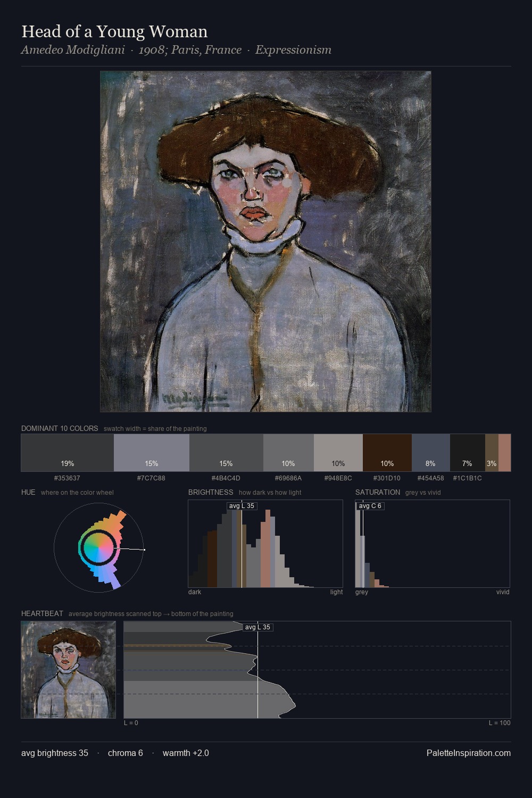The height and width of the screenshot is (798, 532).
Task: Click the hex code '#948E8C' label
Action: coord(338,478)
